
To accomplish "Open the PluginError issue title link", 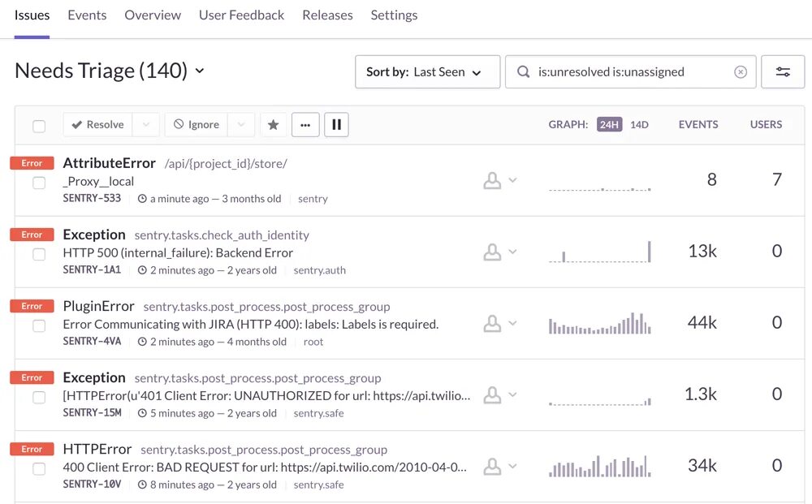I will tap(98, 307).
